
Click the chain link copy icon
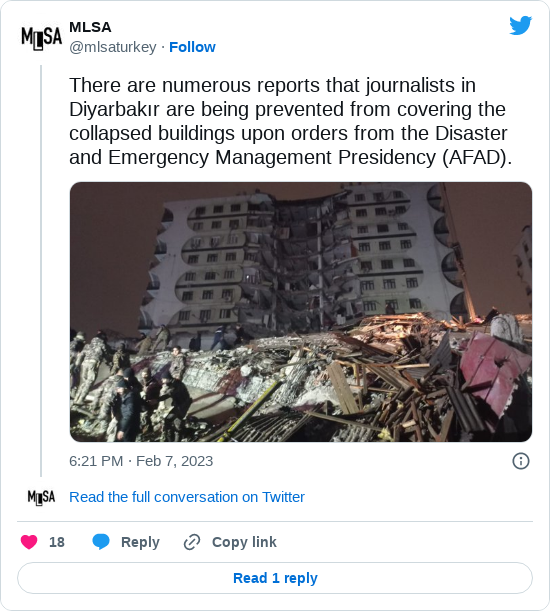(192, 542)
